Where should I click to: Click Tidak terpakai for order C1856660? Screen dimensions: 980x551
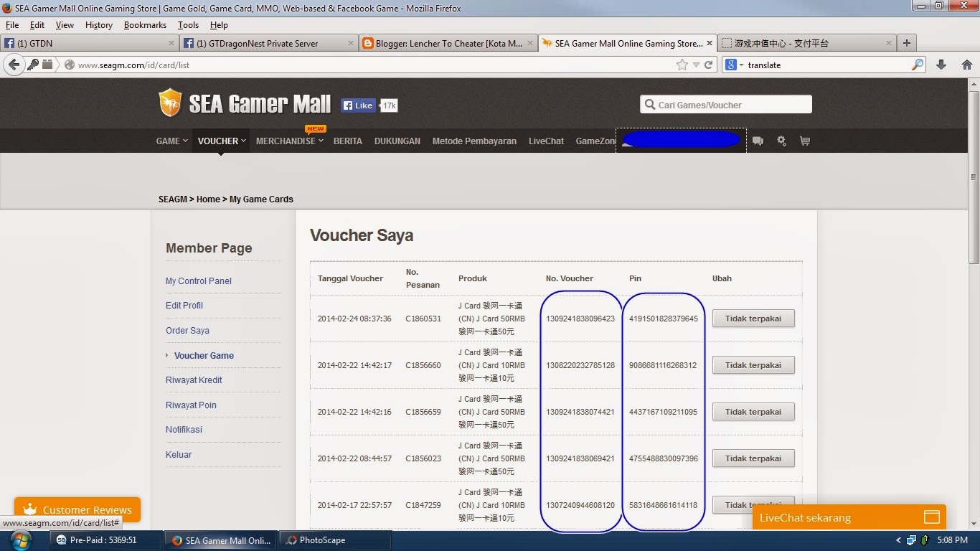[x=753, y=365]
